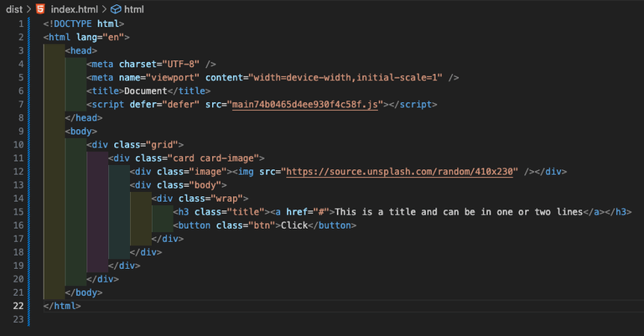Click line number 10 in the gutter
The image size is (644, 336).
pos(18,145)
